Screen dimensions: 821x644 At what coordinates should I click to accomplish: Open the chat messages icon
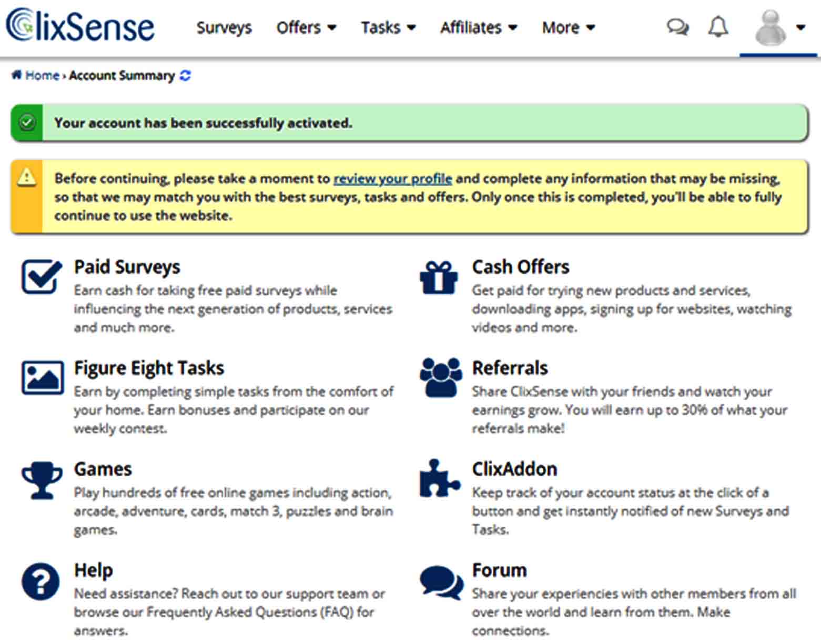point(677,27)
